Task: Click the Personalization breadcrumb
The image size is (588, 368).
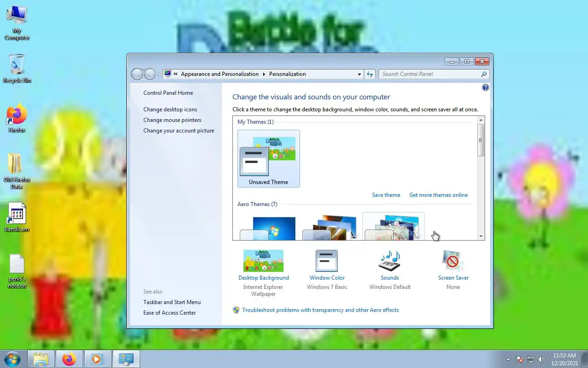Action: pos(288,74)
